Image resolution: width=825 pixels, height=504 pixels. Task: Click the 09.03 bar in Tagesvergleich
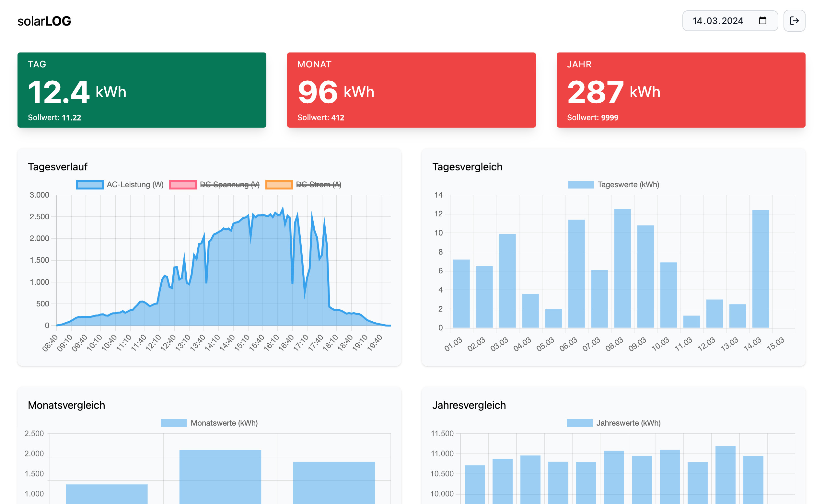(x=645, y=276)
